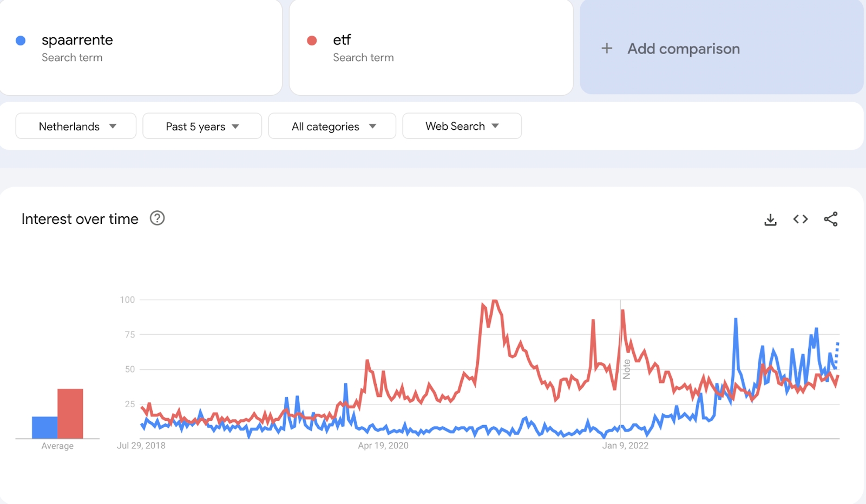Click the etf peak at 100
866x504 pixels.
(x=494, y=301)
